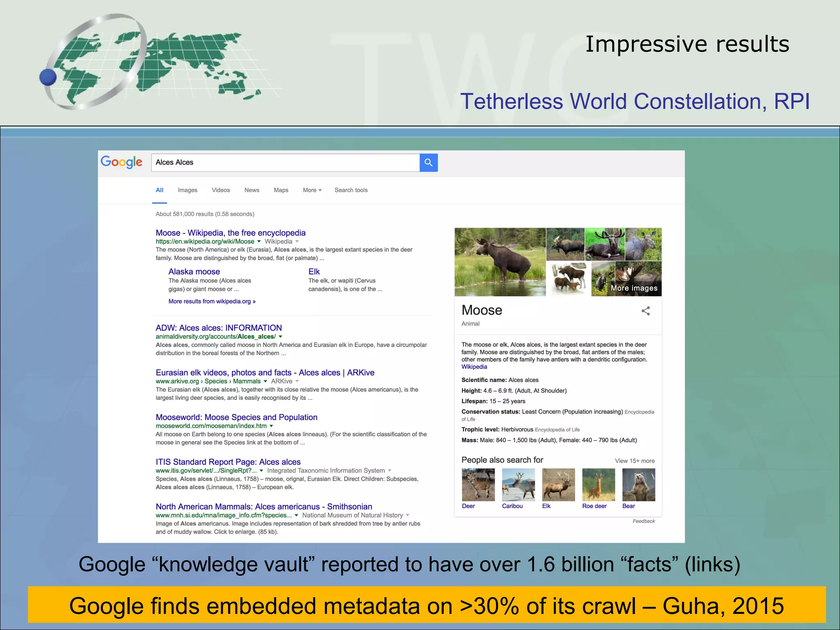The height and width of the screenshot is (630, 840).
Task: Open the Bear related search thumbnail
Action: click(x=638, y=485)
